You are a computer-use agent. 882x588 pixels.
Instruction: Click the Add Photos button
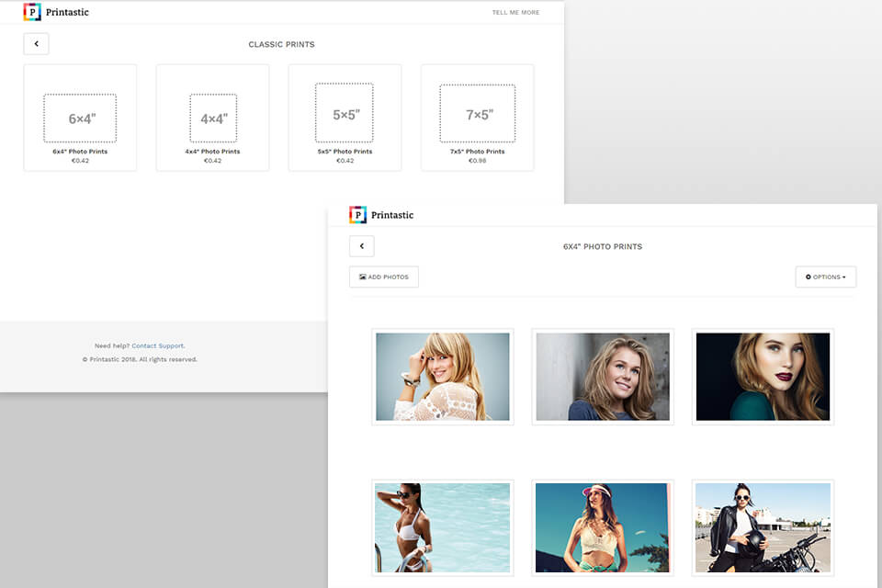pos(383,277)
